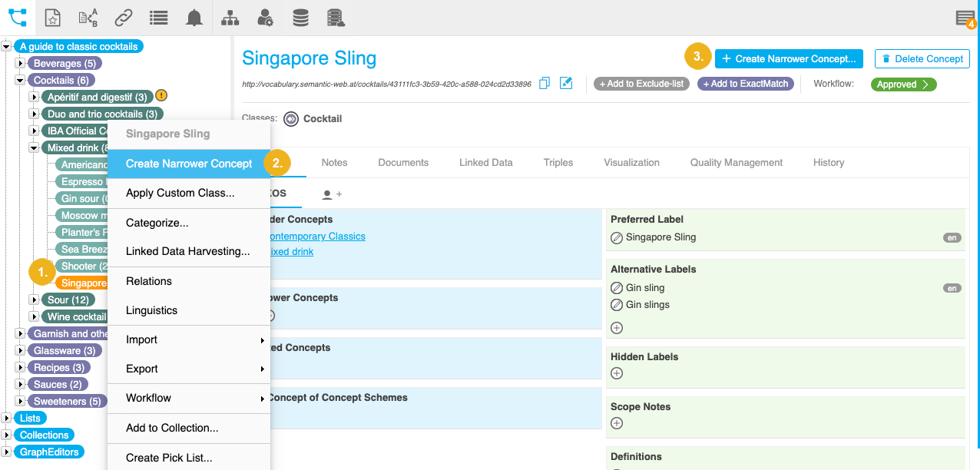Collapse the Cocktails tree node
This screenshot has width=980, height=470.
[20, 80]
